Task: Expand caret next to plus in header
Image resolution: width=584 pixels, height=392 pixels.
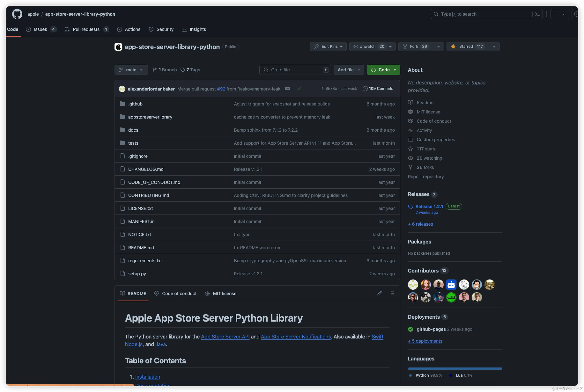Action: point(564,14)
